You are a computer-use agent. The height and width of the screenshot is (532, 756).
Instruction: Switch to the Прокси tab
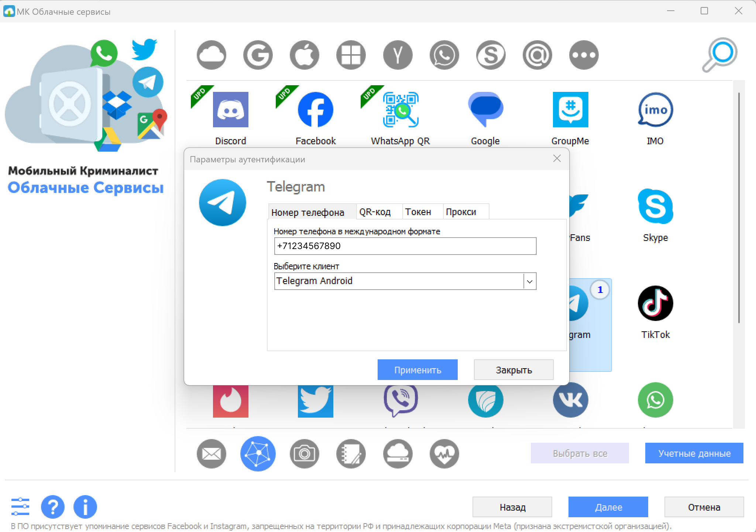pyautogui.click(x=465, y=212)
